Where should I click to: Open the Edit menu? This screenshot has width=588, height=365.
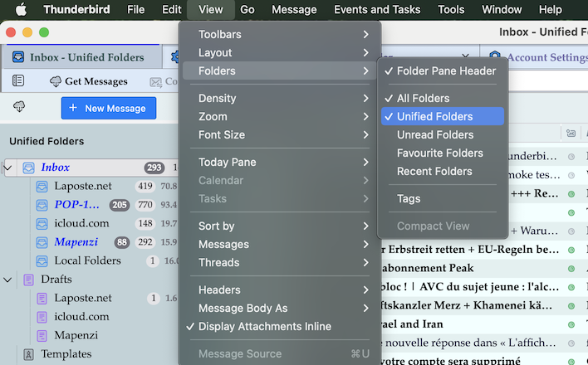[171, 9]
